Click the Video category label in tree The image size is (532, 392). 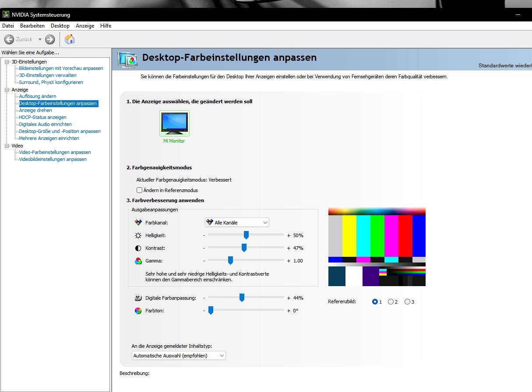[17, 146]
